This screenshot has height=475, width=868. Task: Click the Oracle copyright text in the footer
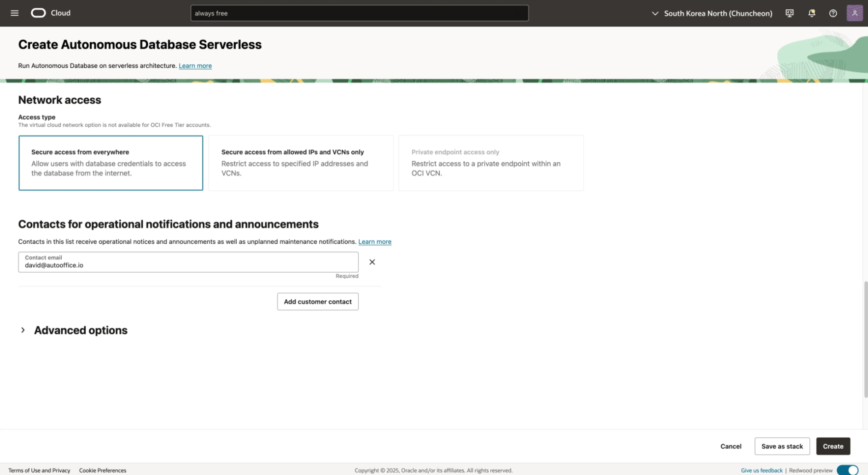coord(433,470)
